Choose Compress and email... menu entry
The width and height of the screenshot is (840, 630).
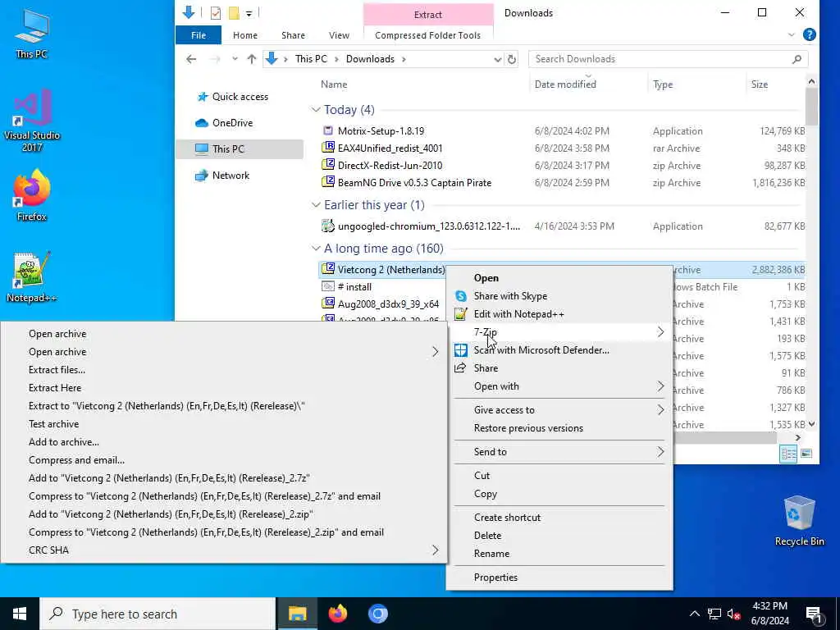point(224,460)
